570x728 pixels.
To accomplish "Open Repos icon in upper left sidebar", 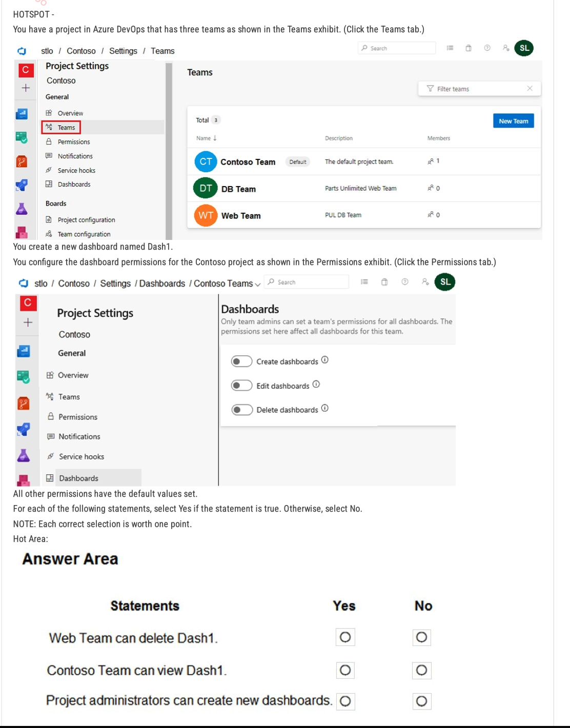I will (x=22, y=161).
